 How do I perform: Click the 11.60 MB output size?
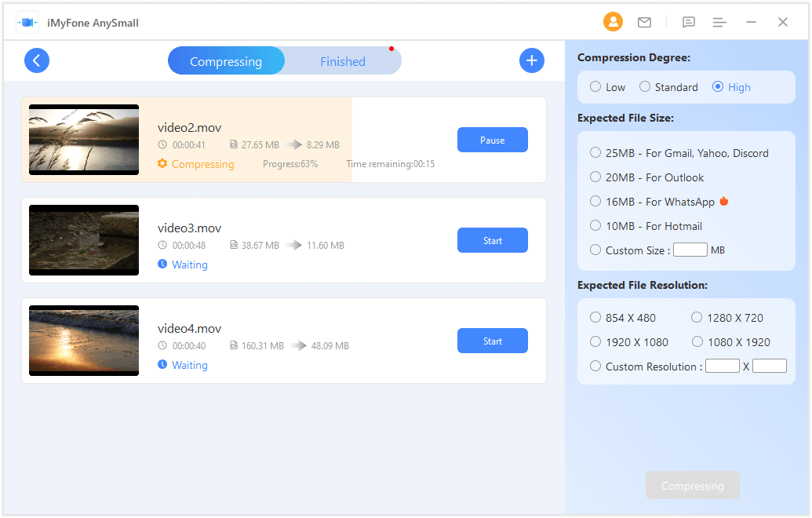click(x=326, y=245)
